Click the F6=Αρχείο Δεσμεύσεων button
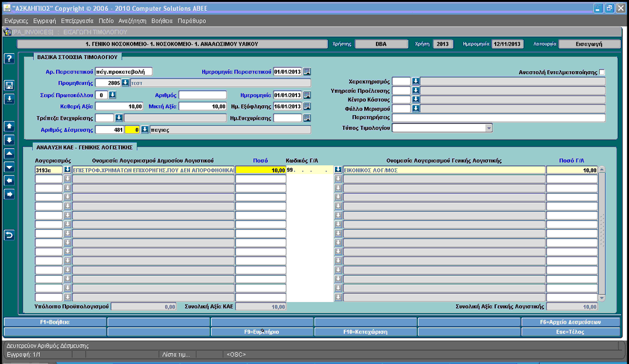The width and height of the screenshot is (629, 364). click(571, 322)
